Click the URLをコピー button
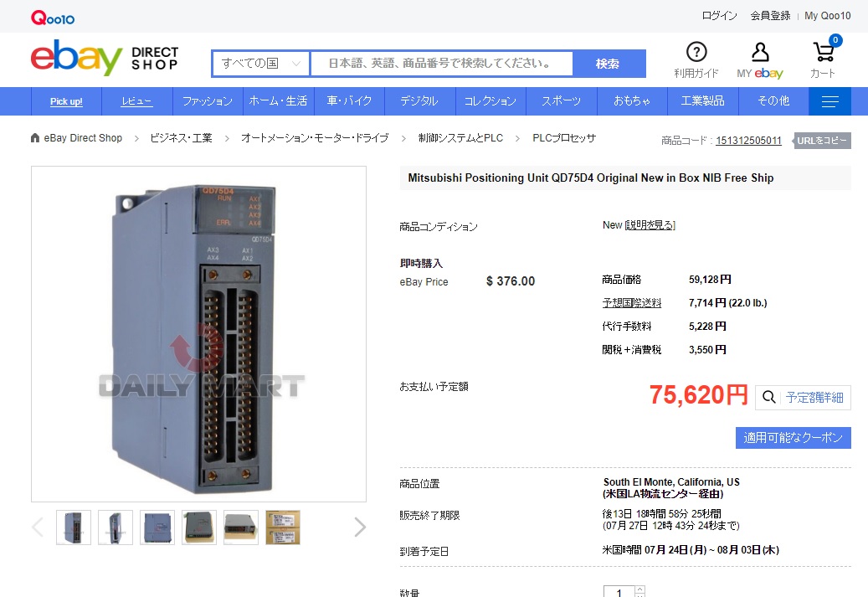Viewport: 868px width, 597px height. [x=822, y=141]
